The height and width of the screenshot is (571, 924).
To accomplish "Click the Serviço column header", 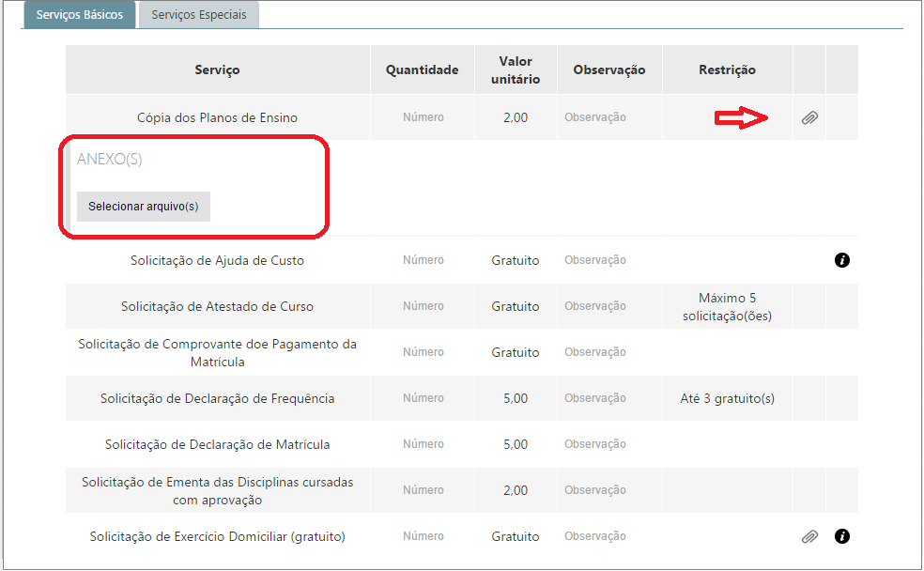I will tap(216, 69).
